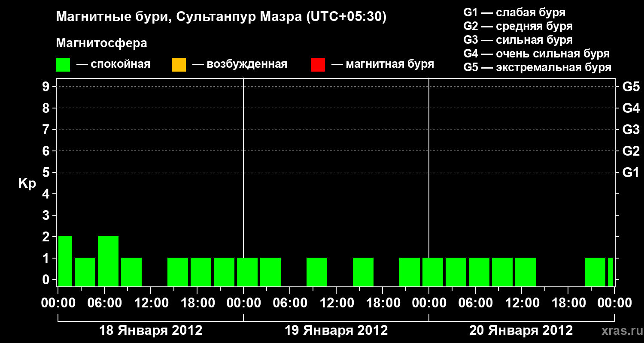The height and width of the screenshot is (343, 644).
Task: Click the Kp 1 bar at 18:00 on 18 January
Action: (201, 272)
